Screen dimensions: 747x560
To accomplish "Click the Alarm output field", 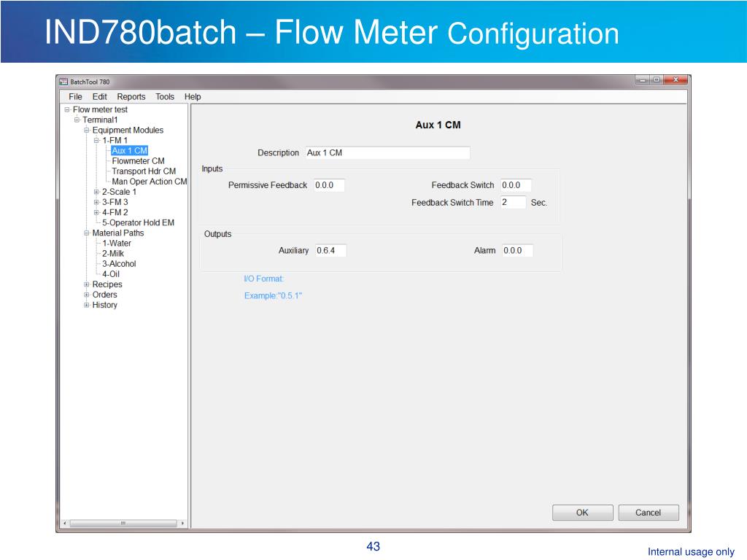I will coord(518,251).
